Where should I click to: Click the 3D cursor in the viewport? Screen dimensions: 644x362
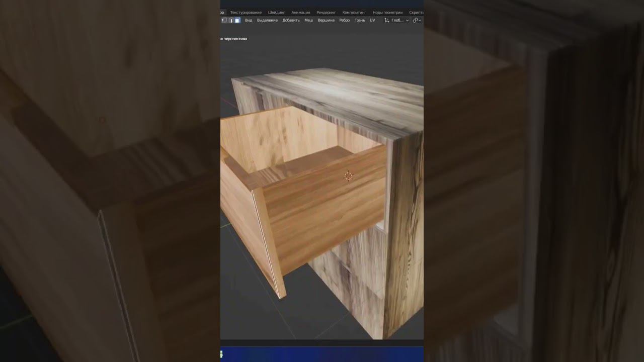tap(348, 175)
